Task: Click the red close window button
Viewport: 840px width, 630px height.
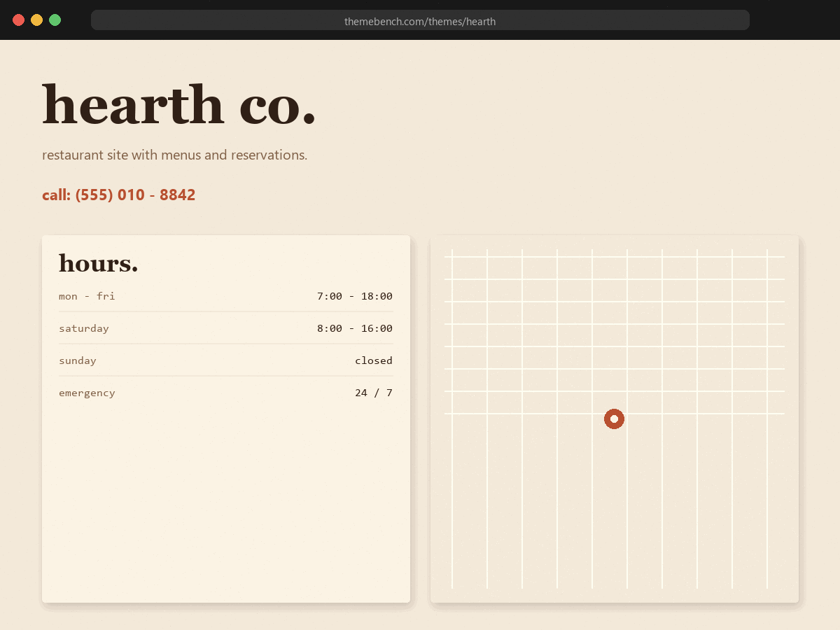Action: coord(19,20)
